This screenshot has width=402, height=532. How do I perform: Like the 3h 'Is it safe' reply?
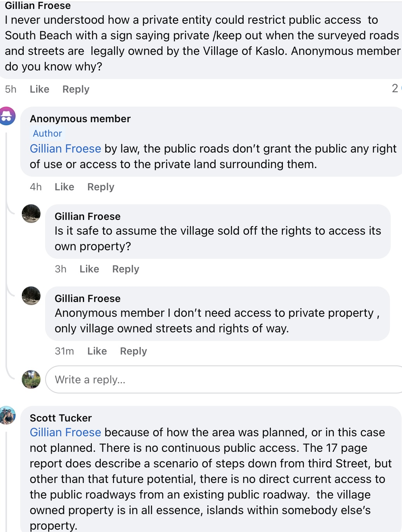click(89, 269)
